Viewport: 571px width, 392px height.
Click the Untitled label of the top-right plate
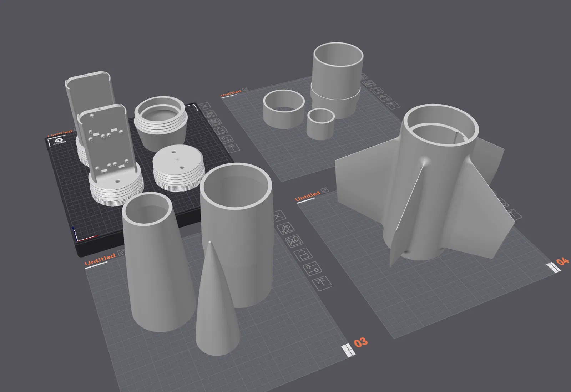231,93
